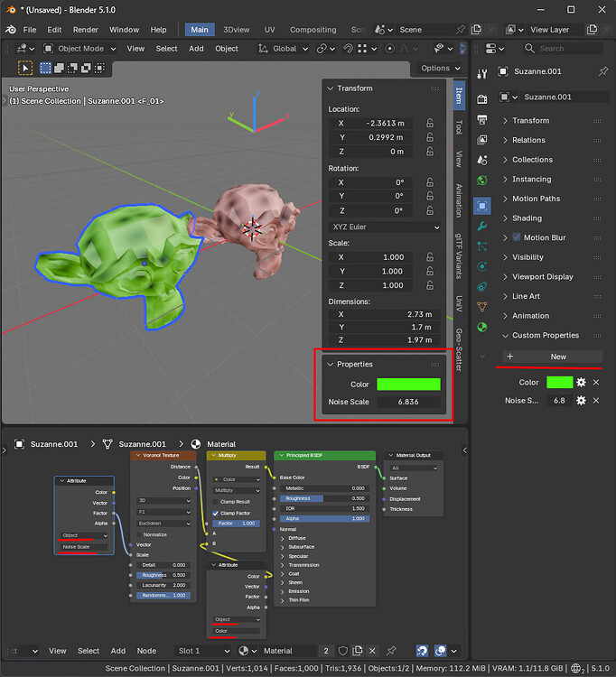Open the Render properties tab icon
Viewport: 616px width, 677px height.
[482, 99]
